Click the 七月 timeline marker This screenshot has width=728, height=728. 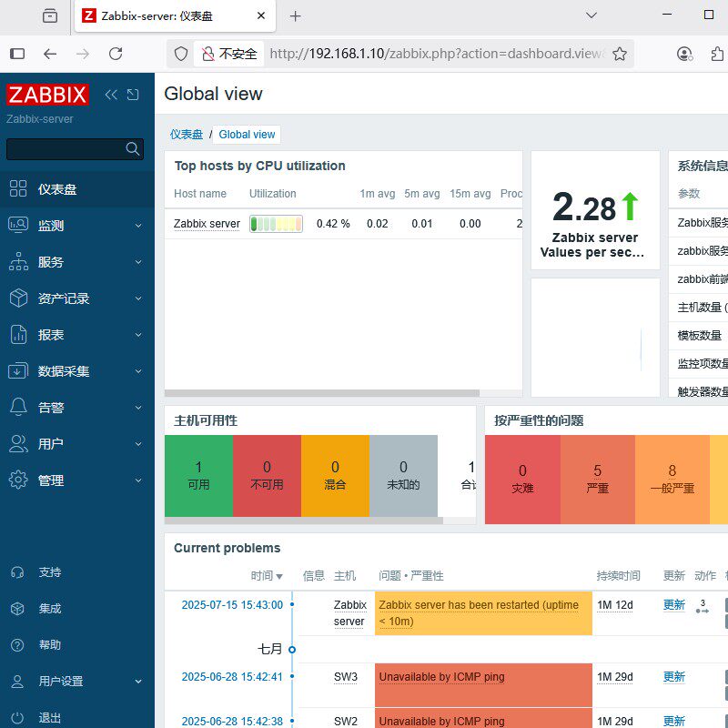[292, 650]
